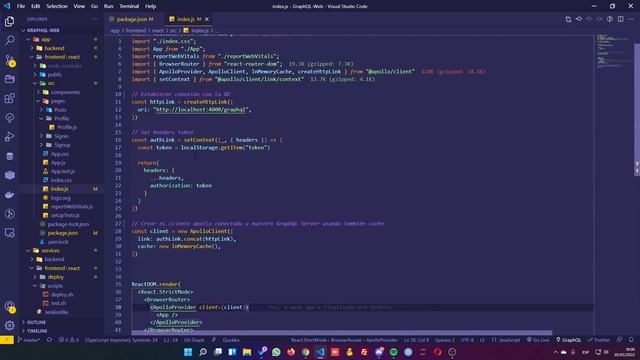Expand the OUTLINE section
This screenshot has width=640, height=360.
36,322
